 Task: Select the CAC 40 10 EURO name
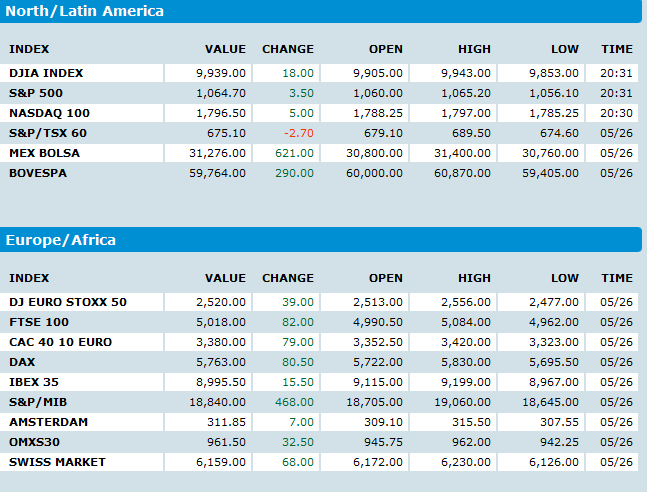pyautogui.click(x=61, y=342)
